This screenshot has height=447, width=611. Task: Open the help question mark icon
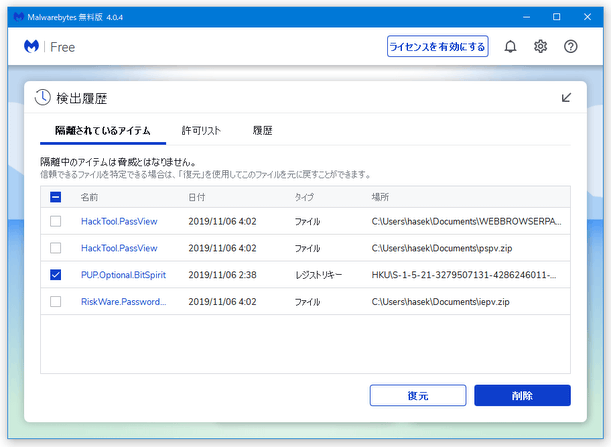pyautogui.click(x=570, y=47)
